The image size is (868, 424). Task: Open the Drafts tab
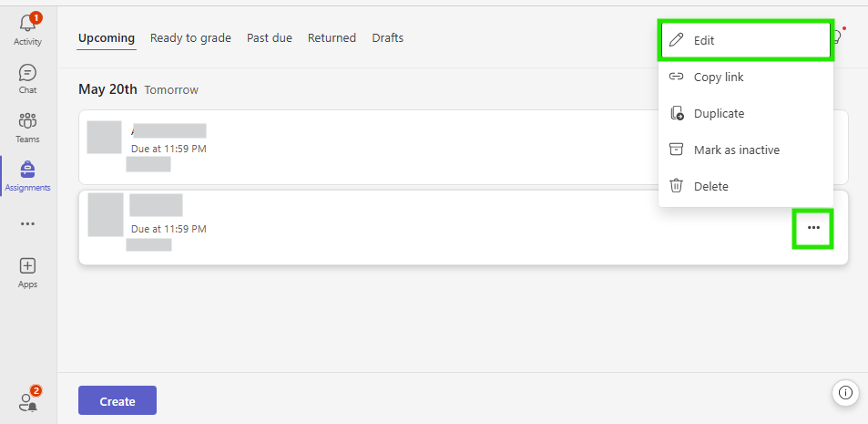[387, 38]
